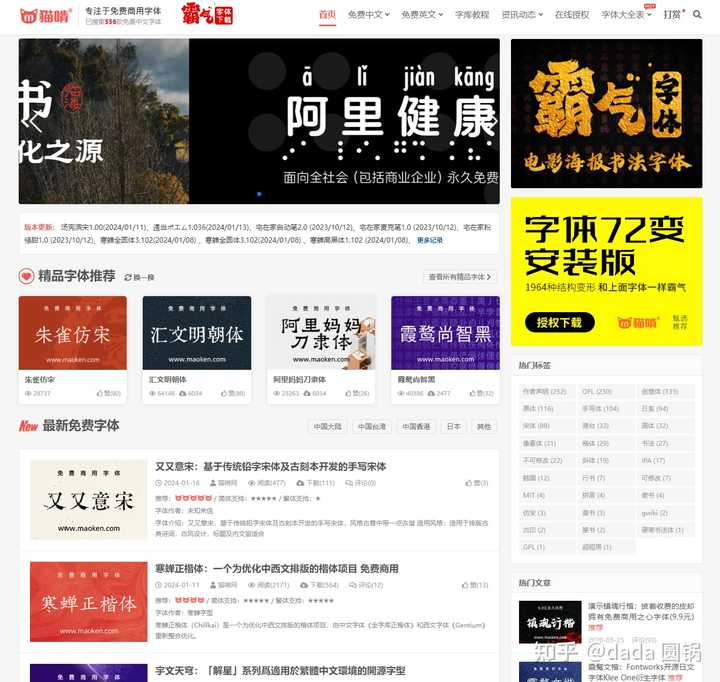Open article title 宇文天穹 解星 系列

(280, 671)
